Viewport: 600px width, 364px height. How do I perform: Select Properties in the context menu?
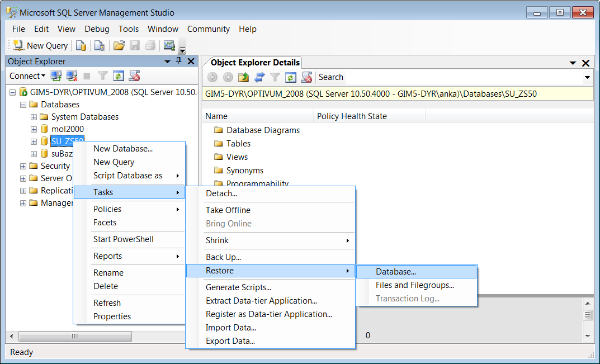pyautogui.click(x=129, y=316)
